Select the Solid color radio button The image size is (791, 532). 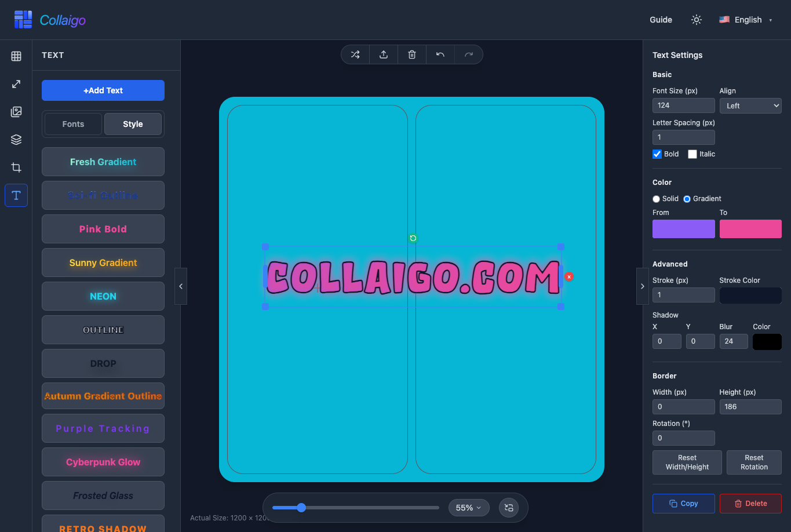(x=656, y=199)
